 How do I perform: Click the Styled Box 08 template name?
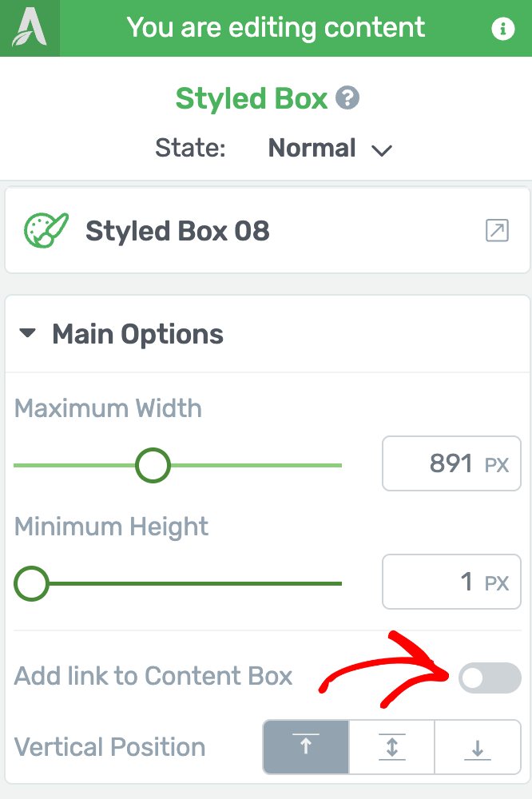tap(177, 231)
